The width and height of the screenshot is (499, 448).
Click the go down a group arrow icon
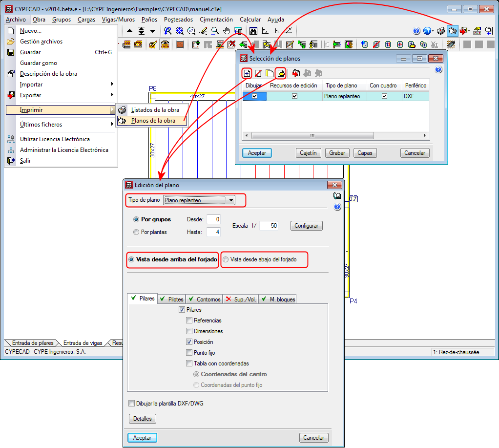coord(153,31)
